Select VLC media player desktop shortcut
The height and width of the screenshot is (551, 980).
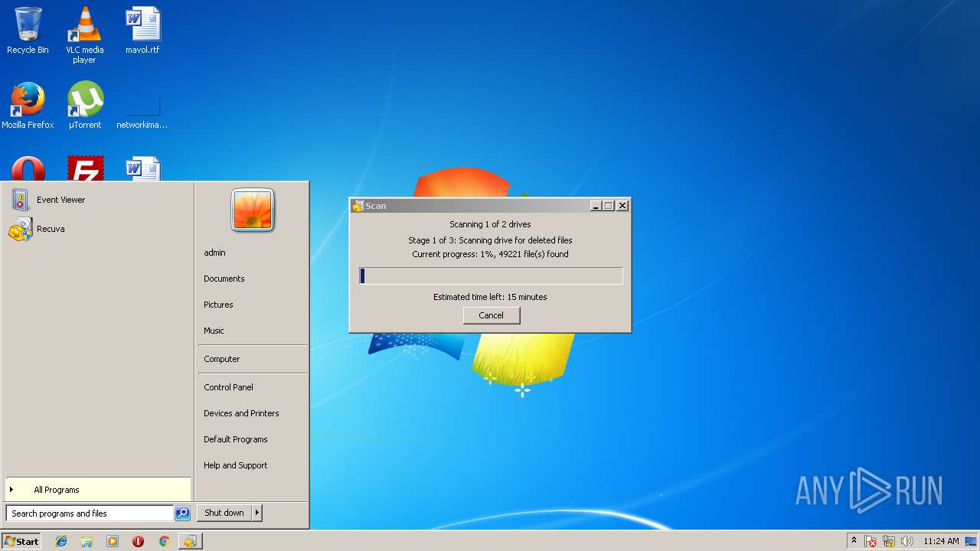(x=84, y=35)
